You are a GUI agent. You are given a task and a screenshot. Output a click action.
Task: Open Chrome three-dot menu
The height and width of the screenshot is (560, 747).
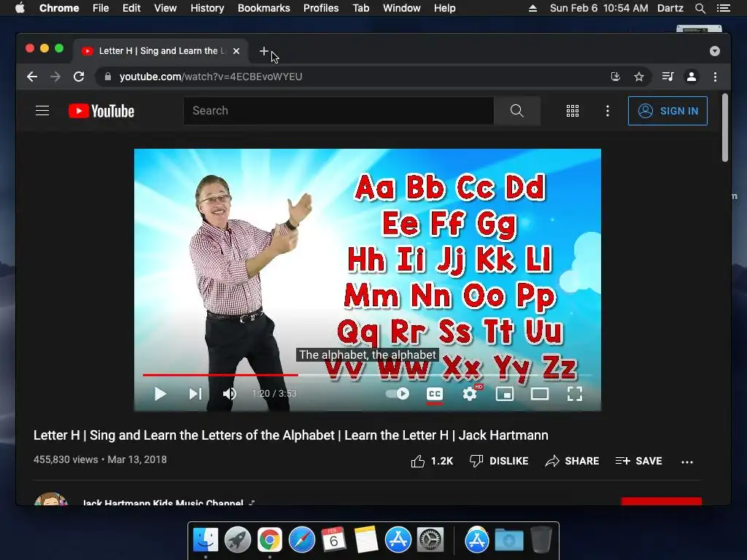click(x=715, y=77)
